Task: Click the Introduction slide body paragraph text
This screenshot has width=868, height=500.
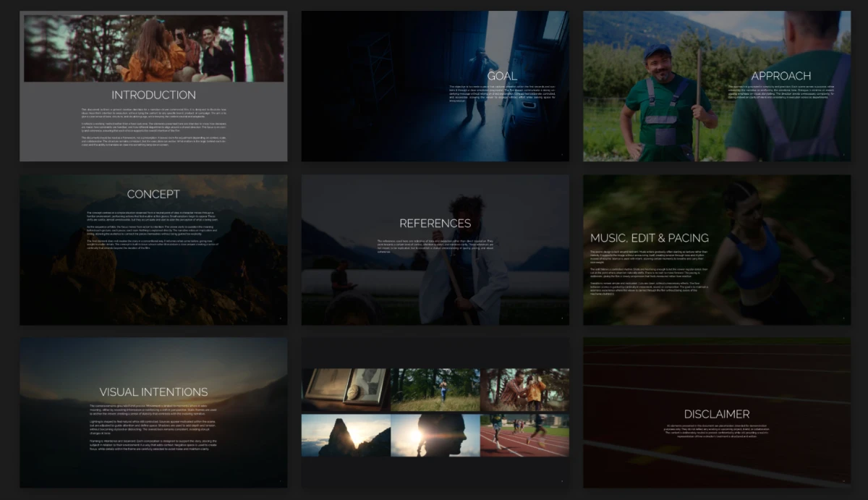Action: click(153, 127)
